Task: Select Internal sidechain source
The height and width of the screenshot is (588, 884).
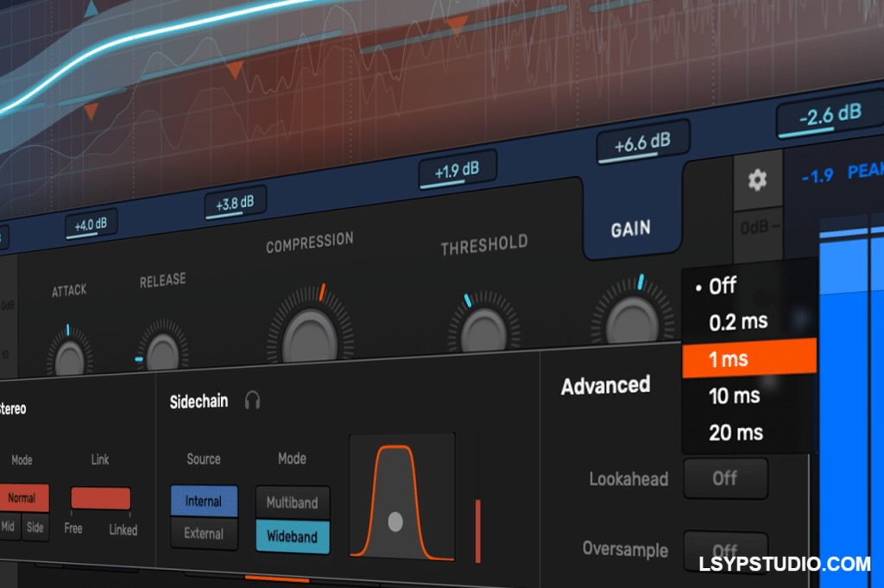Action: click(x=203, y=501)
